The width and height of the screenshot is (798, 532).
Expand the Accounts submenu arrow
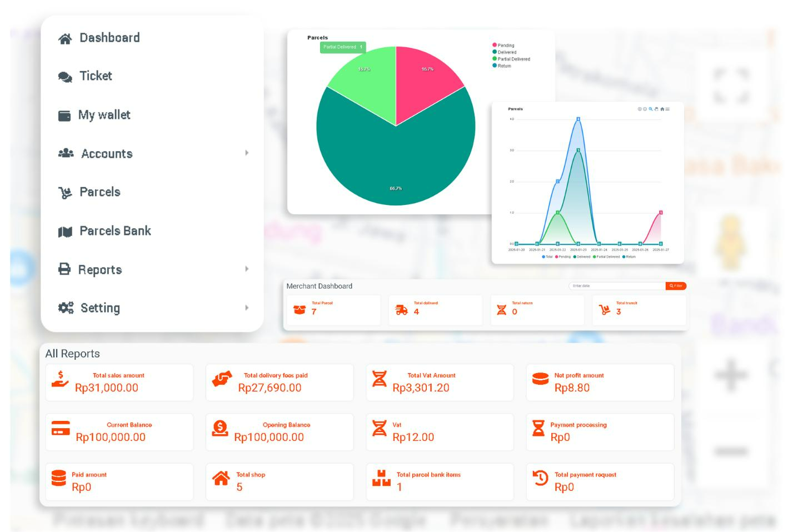(x=247, y=153)
